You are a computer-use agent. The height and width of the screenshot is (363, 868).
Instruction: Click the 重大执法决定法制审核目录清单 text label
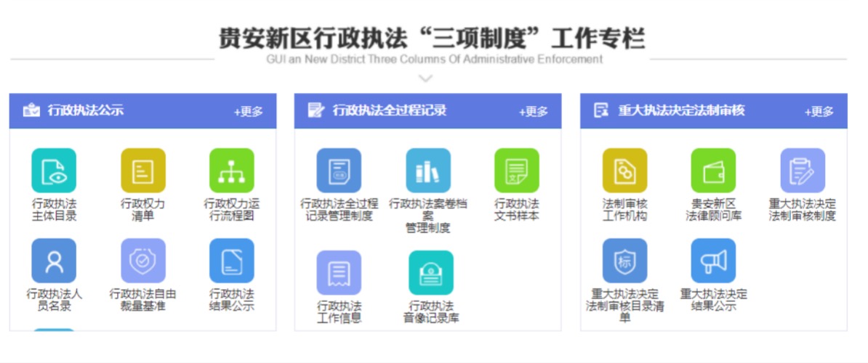coord(624,306)
